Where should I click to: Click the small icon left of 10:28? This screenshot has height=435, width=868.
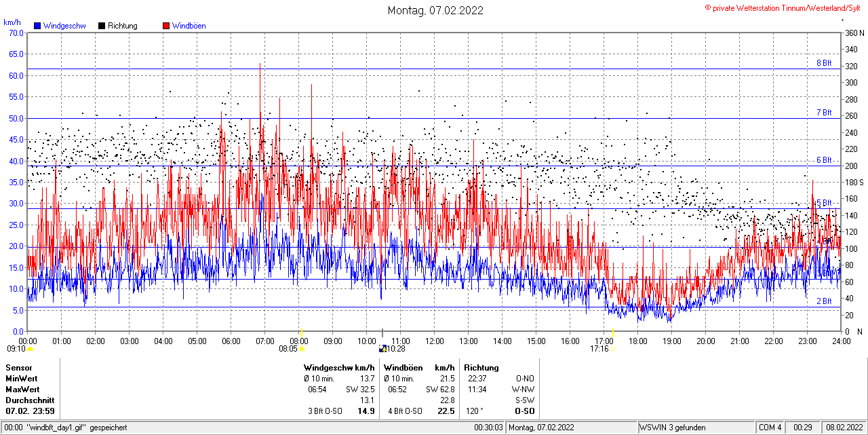click(382, 349)
